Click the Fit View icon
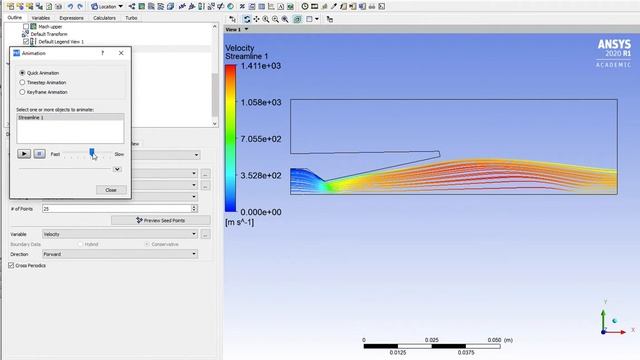The image size is (640, 360). point(297,19)
